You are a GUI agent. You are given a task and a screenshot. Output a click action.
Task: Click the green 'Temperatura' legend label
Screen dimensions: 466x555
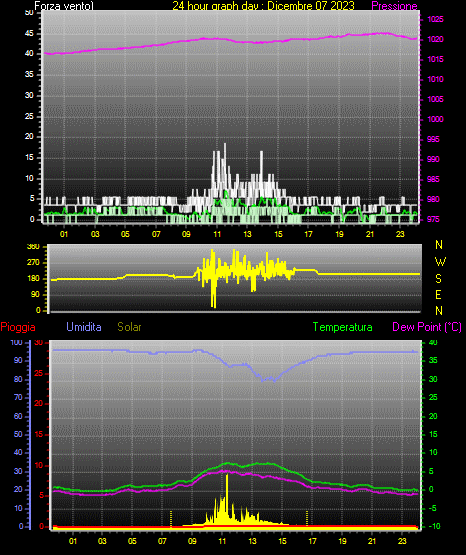[343, 327]
